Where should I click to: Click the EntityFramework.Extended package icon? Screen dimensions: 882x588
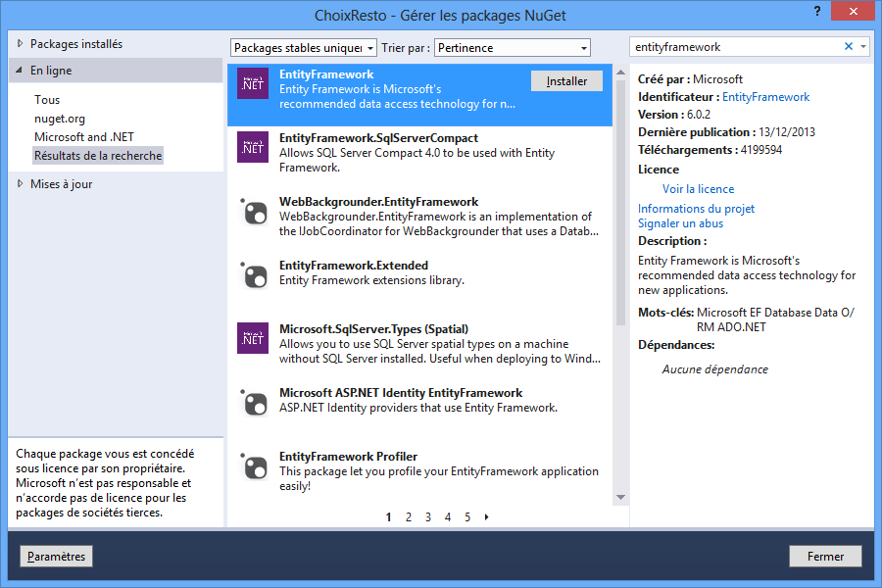pyautogui.click(x=253, y=275)
